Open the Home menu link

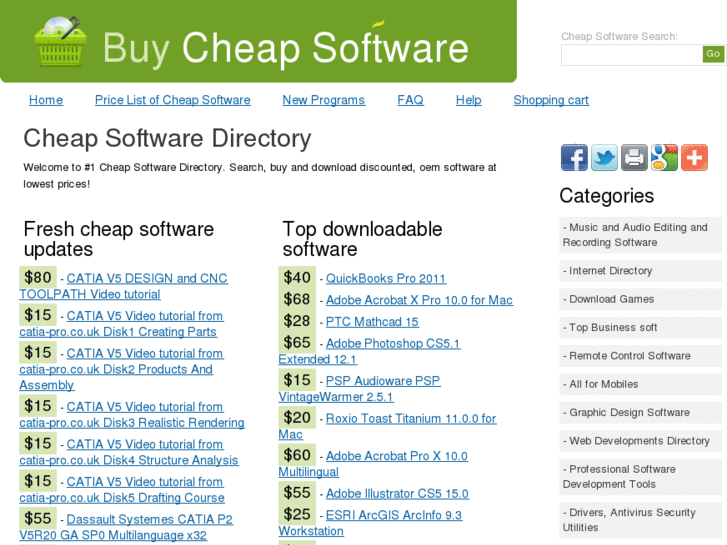coord(46,100)
